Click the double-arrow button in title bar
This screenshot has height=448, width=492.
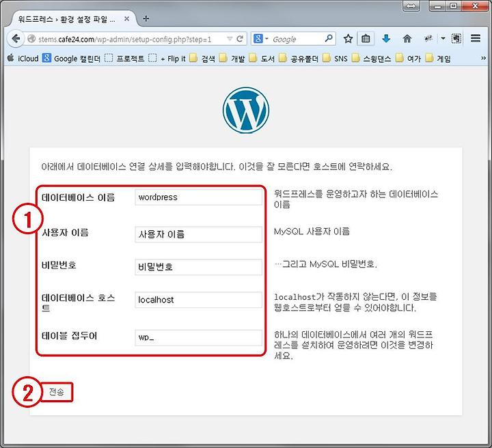(x=411, y=6)
